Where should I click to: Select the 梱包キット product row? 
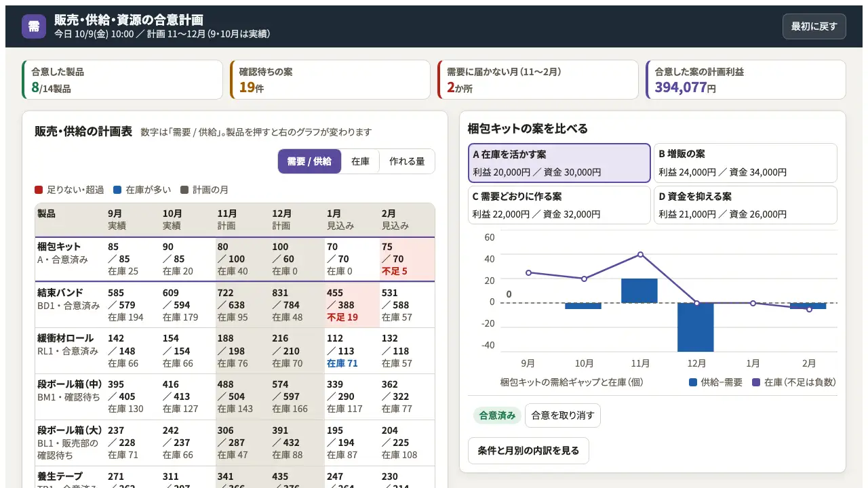tap(235, 259)
